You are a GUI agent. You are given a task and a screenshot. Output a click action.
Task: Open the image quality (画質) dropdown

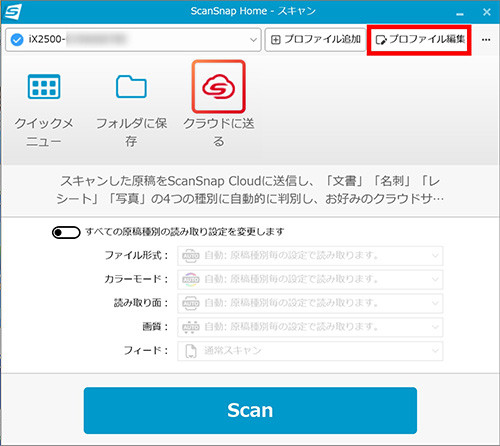[310, 327]
